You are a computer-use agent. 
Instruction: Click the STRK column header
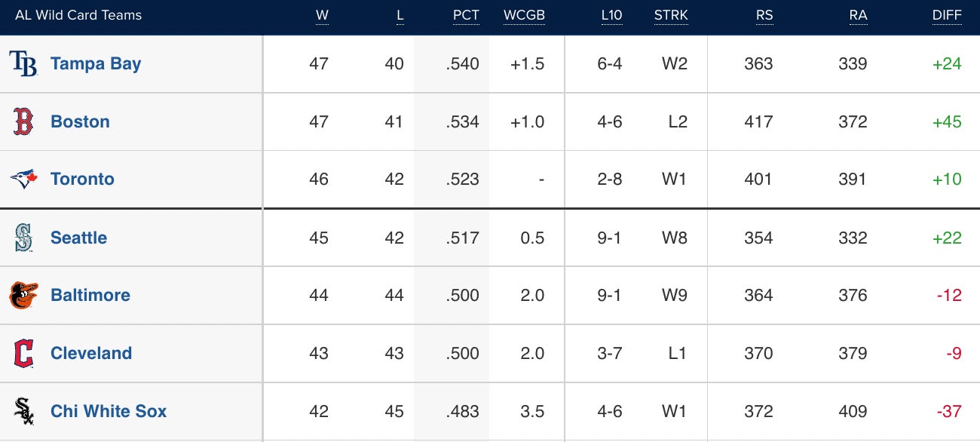coord(671,16)
